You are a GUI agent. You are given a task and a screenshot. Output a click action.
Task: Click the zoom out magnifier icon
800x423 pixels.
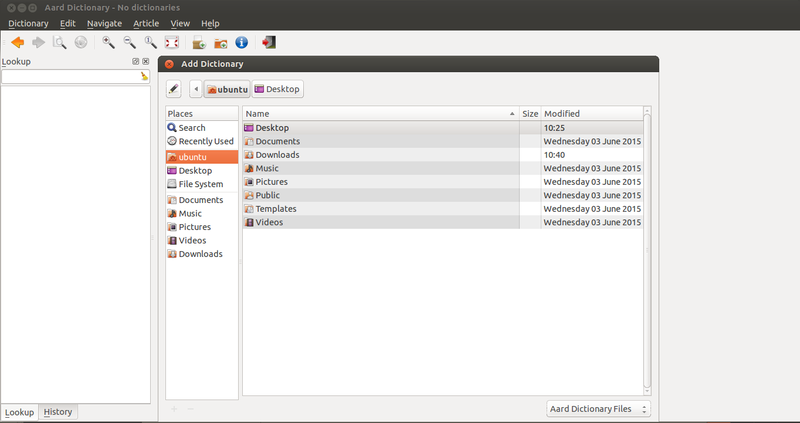[x=130, y=42]
